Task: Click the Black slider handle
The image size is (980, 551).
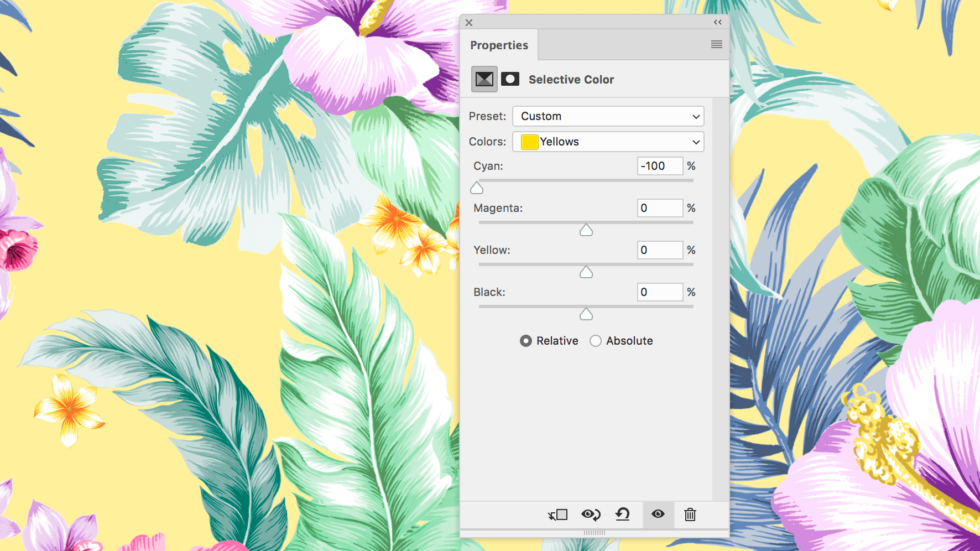Action: (x=586, y=314)
